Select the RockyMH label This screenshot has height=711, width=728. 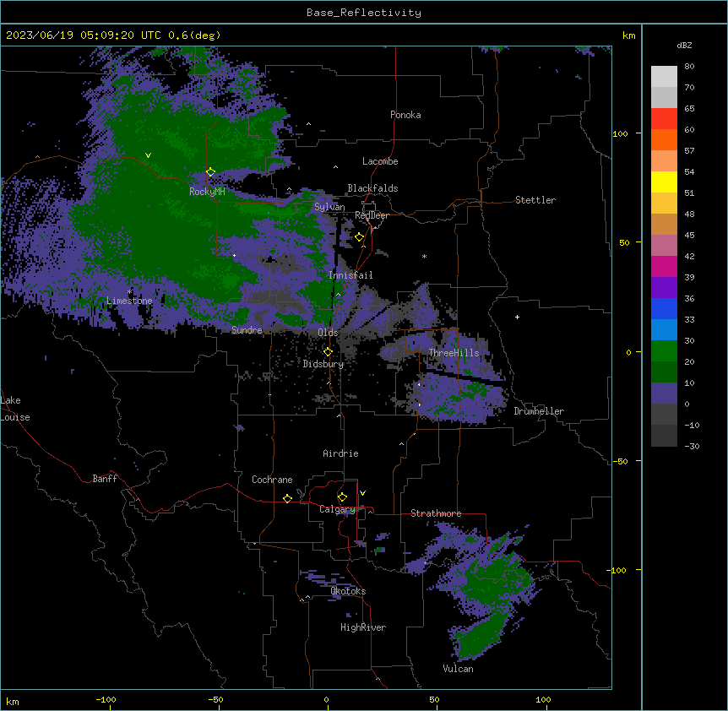(x=207, y=192)
